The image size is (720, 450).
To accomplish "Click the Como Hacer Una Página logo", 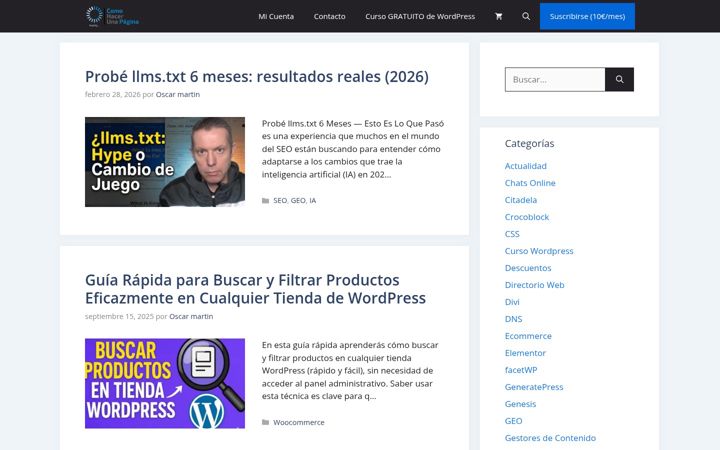I will (112, 16).
